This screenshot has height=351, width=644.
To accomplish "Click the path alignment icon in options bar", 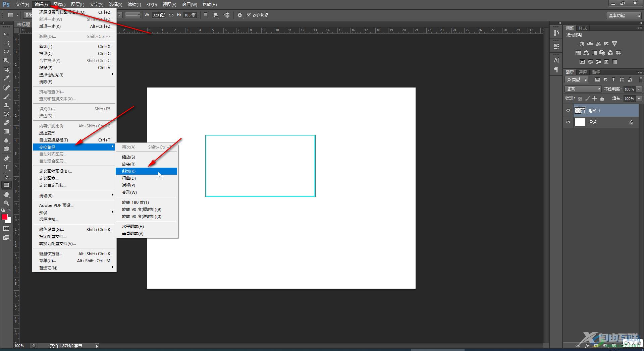I will (x=216, y=15).
